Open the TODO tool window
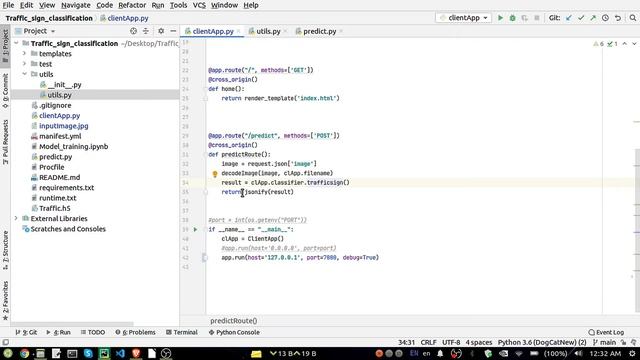Image resolution: width=640 pixels, height=360 pixels. [93, 332]
